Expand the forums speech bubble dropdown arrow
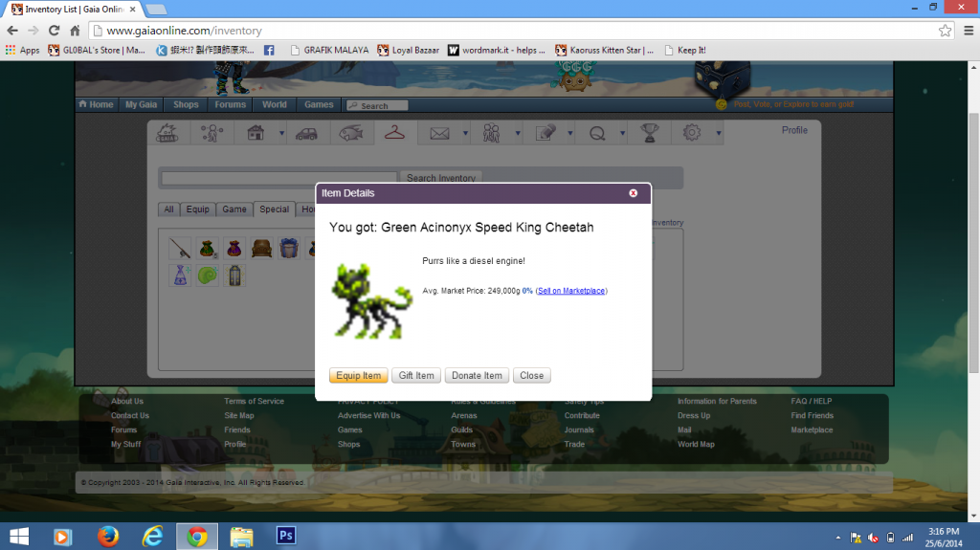The image size is (980, 550). point(622,133)
